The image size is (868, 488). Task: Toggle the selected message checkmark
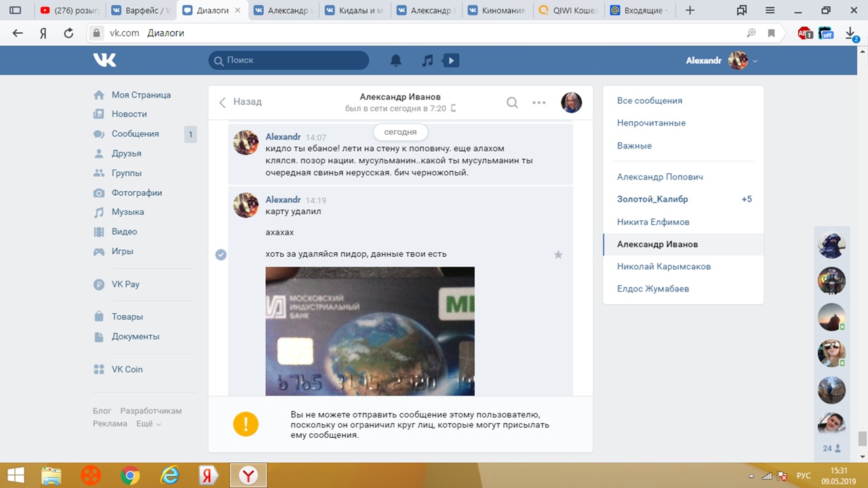point(221,255)
